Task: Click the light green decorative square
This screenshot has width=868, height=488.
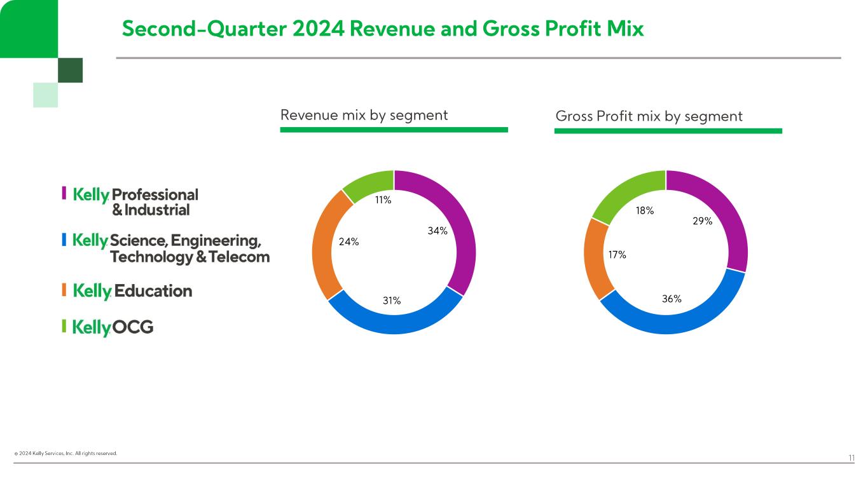Action: click(45, 95)
